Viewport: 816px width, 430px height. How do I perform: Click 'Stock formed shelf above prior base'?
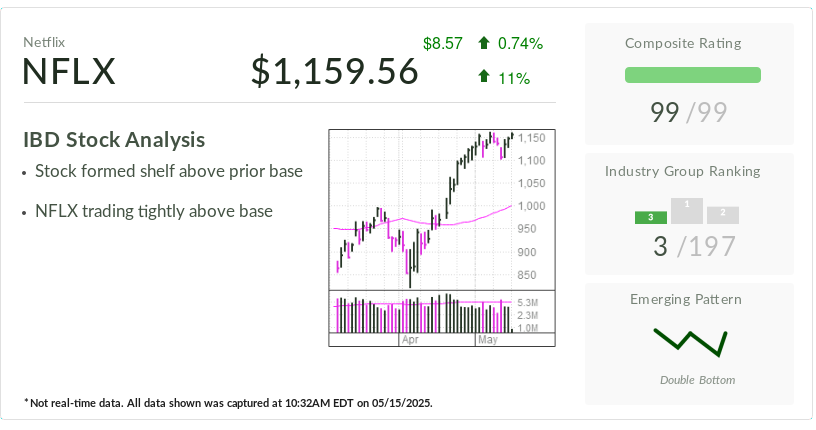click(168, 172)
